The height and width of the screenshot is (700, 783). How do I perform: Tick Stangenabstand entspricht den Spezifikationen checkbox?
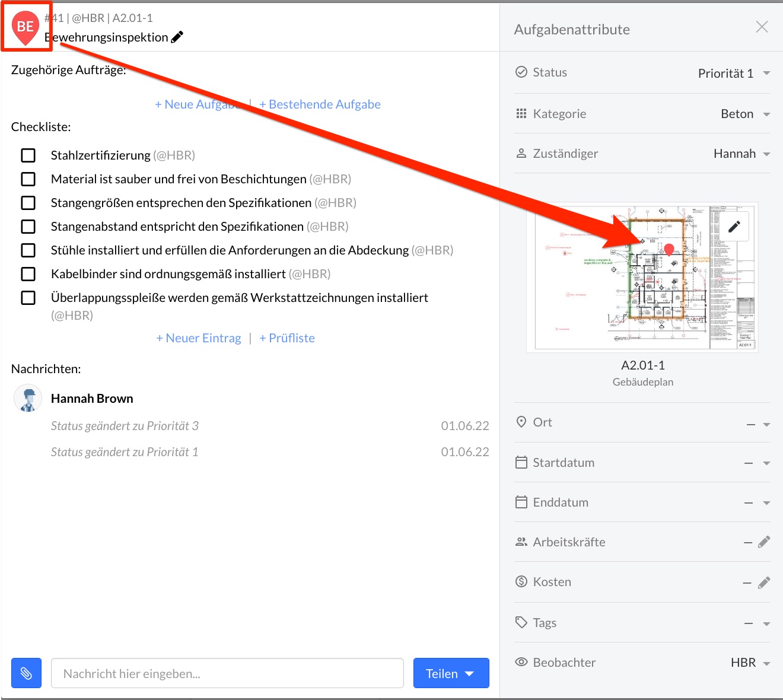(x=28, y=227)
